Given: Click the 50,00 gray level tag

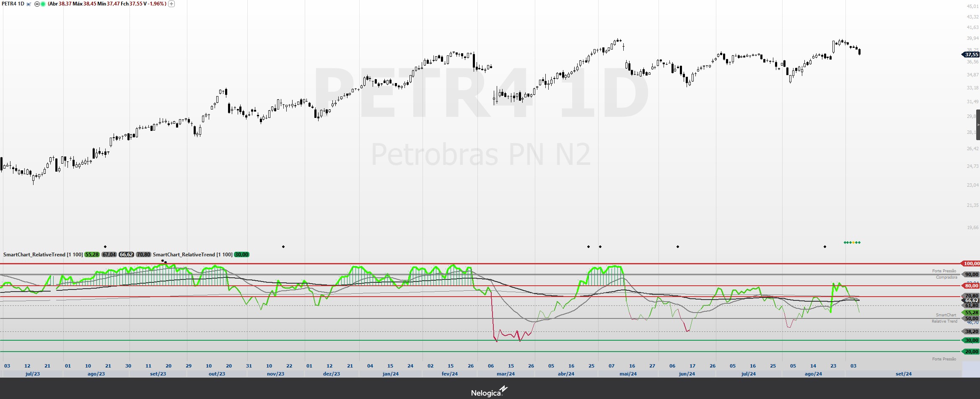Looking at the screenshot, I should pyautogui.click(x=970, y=318).
